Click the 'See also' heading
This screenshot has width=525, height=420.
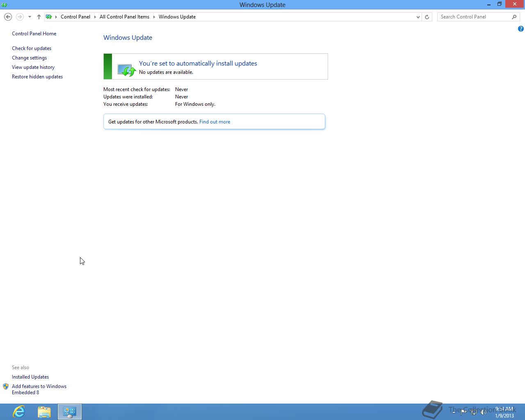pos(21,367)
